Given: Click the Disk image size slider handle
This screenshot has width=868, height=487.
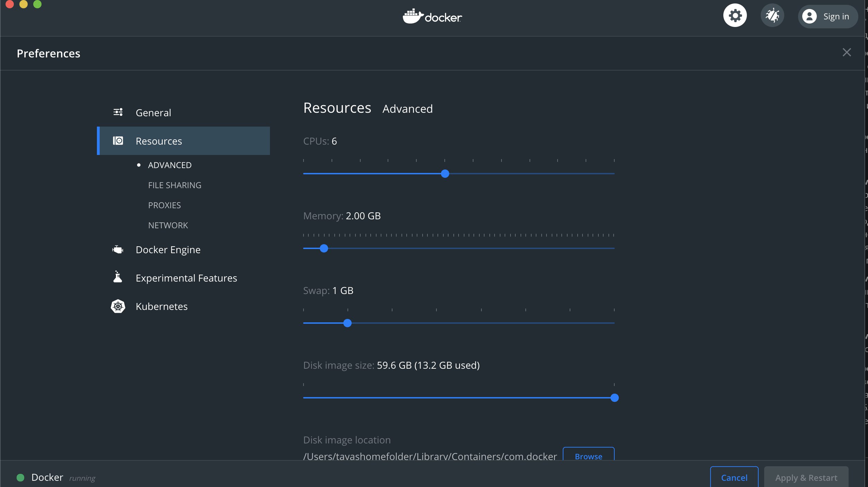Looking at the screenshot, I should [614, 398].
